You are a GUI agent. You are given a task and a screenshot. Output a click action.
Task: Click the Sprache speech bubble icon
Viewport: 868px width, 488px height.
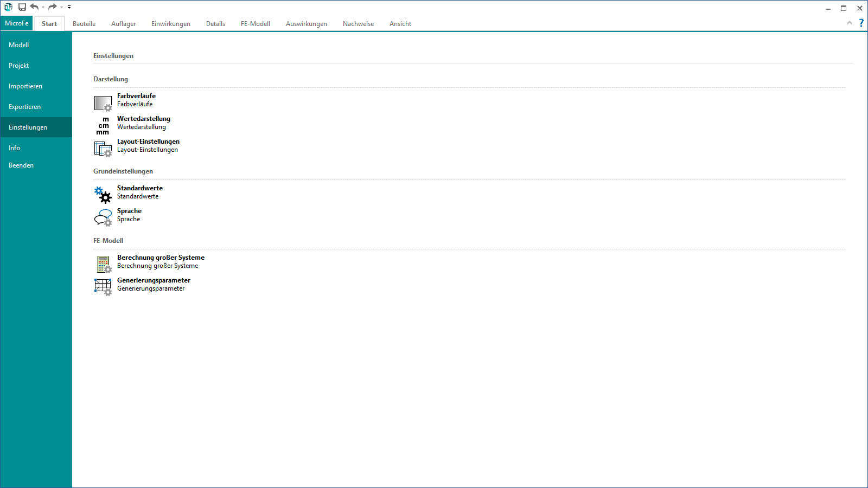coord(103,217)
